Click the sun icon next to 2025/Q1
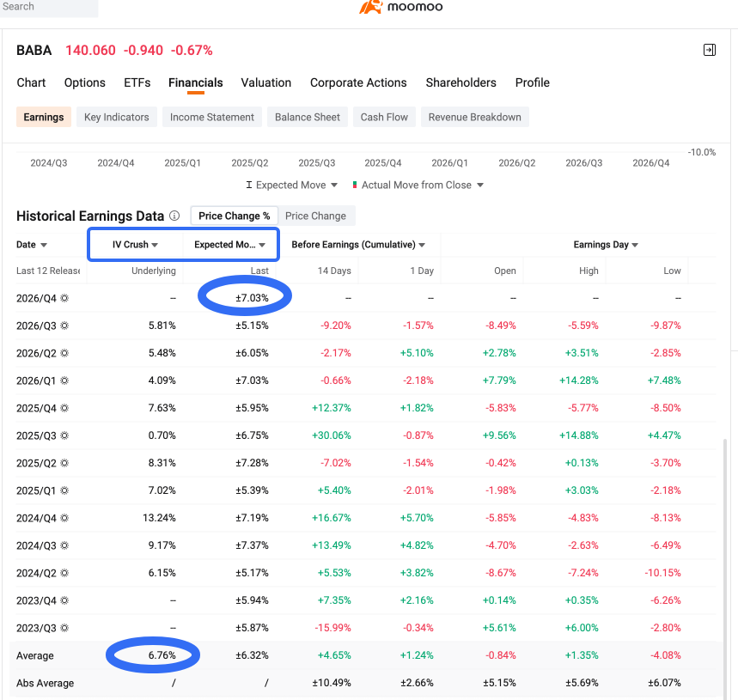738x700 pixels. tap(64, 490)
